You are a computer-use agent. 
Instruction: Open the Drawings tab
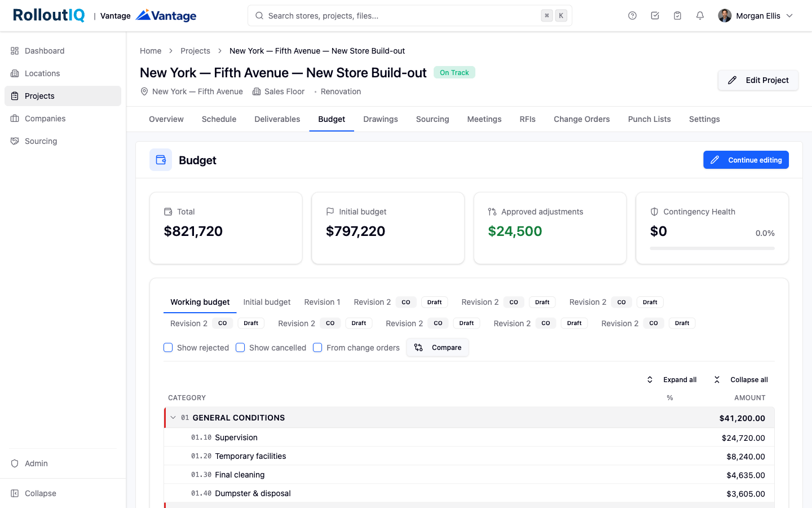click(381, 119)
